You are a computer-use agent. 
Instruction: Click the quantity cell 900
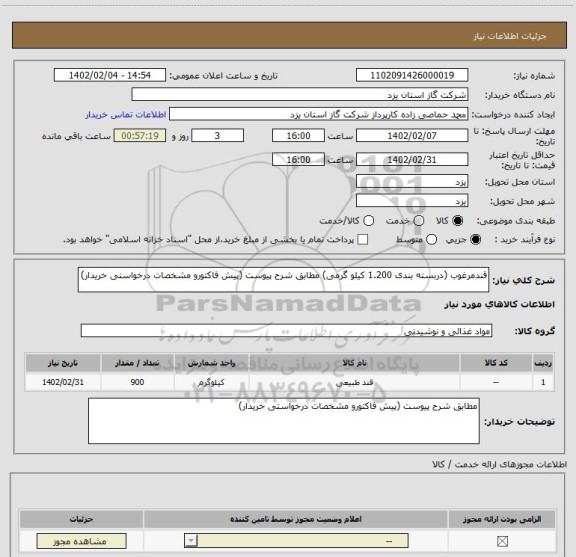(137, 382)
